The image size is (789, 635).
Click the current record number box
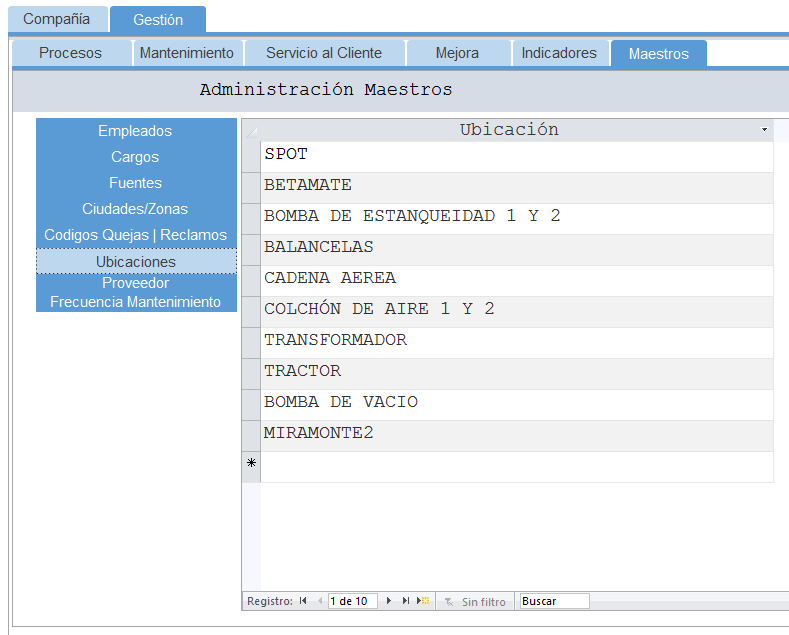pyautogui.click(x=352, y=601)
